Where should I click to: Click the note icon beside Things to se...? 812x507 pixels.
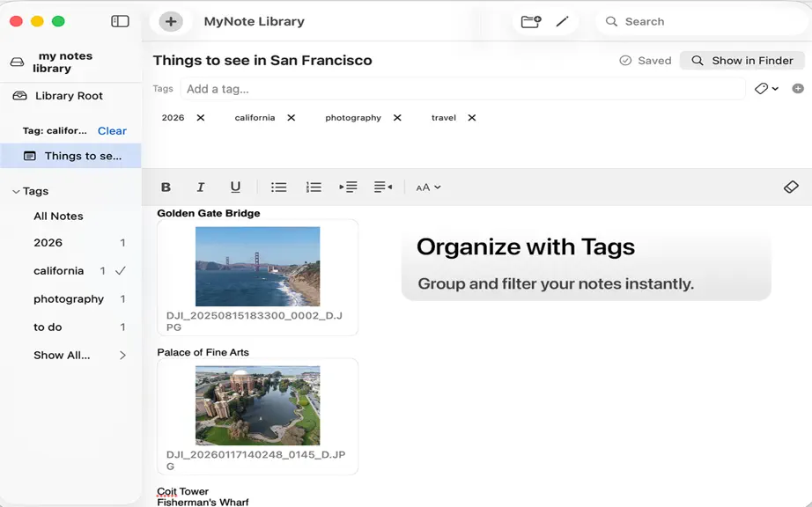click(30, 156)
